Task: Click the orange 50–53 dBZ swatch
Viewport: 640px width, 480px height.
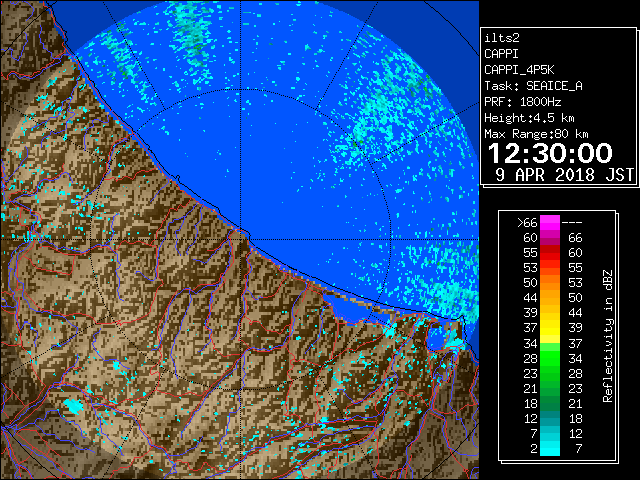Action: coord(550,283)
